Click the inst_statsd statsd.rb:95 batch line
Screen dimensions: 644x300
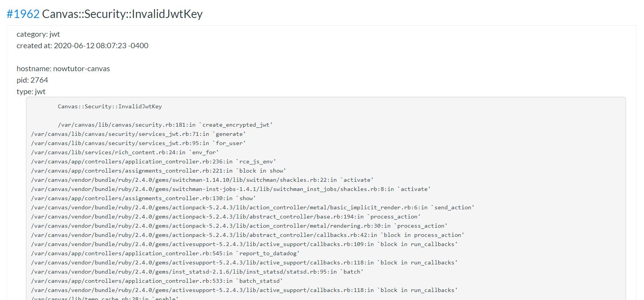(x=197, y=272)
